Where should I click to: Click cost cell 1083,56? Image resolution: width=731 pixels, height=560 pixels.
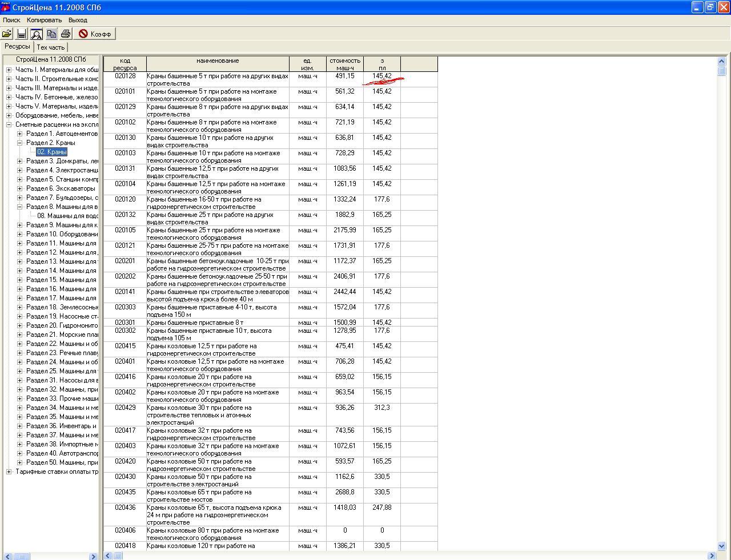(345, 172)
